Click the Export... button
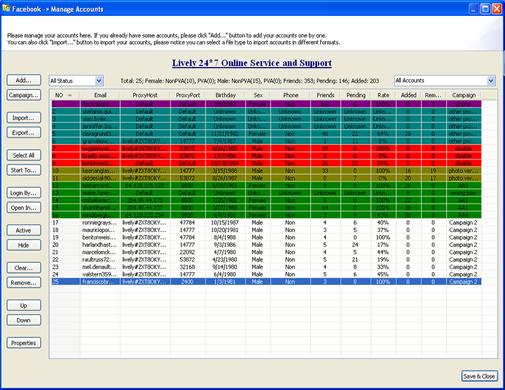This screenshot has height=390, width=505. coord(24,133)
